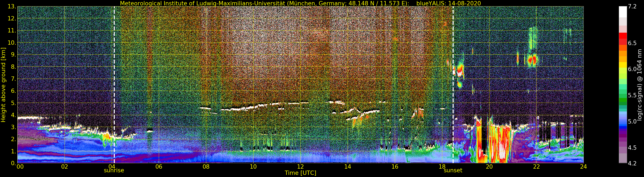Click the 'sunrise' label below the time axis
This screenshot has height=177, width=644.
(114, 171)
